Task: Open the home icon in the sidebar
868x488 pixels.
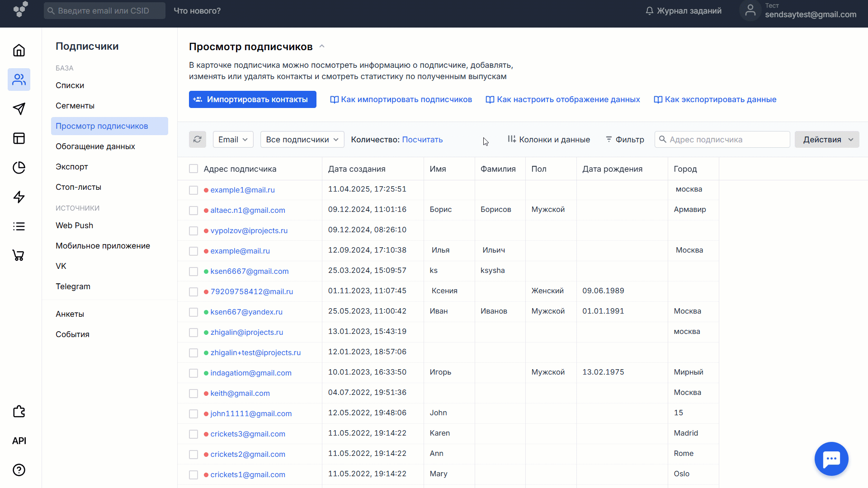Action: pyautogui.click(x=19, y=50)
